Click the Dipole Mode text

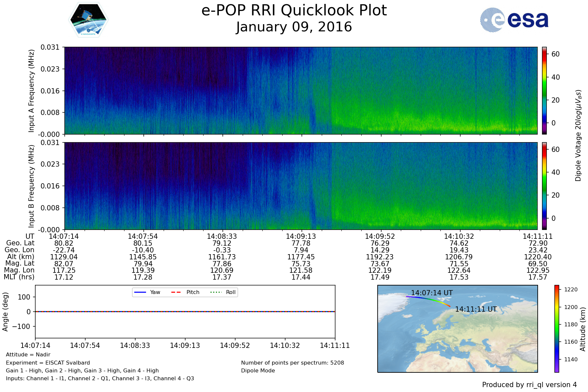[x=258, y=370]
